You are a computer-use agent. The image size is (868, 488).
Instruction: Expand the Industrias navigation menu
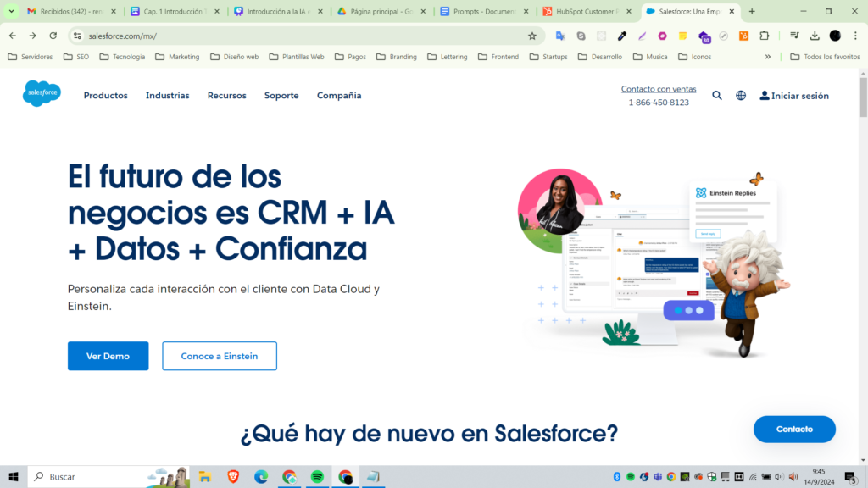pos(167,96)
